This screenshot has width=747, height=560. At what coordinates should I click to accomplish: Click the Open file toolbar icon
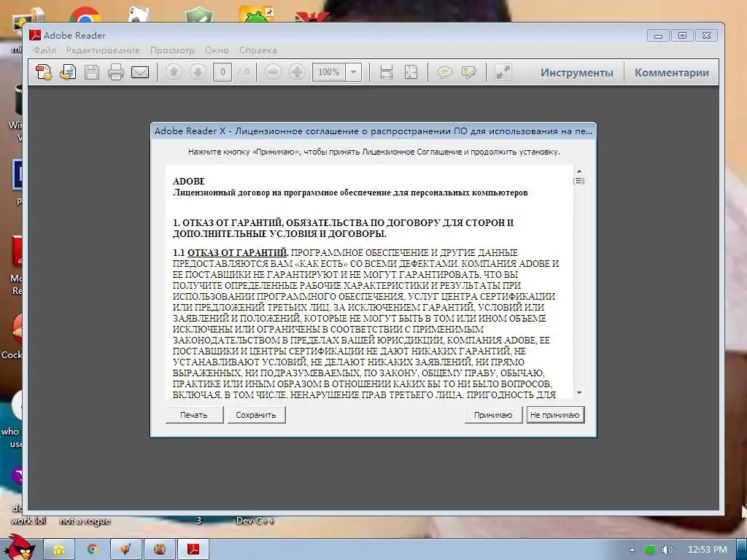coord(68,72)
